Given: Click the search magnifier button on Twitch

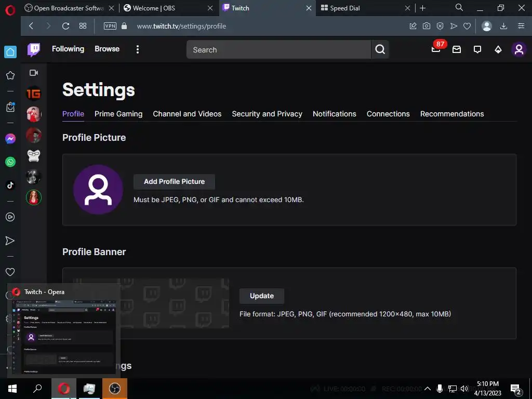Looking at the screenshot, I should click(380, 49).
